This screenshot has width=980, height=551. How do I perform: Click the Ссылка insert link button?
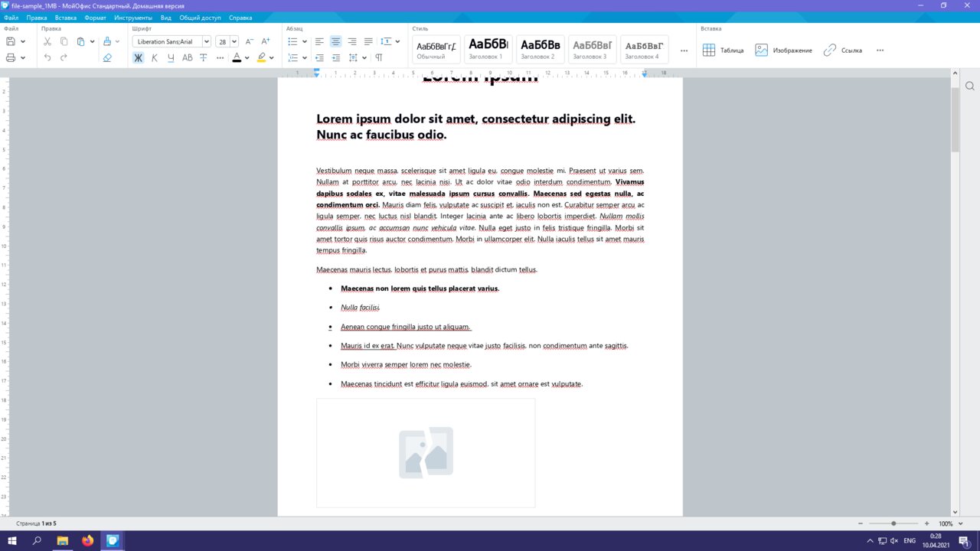[x=842, y=51]
